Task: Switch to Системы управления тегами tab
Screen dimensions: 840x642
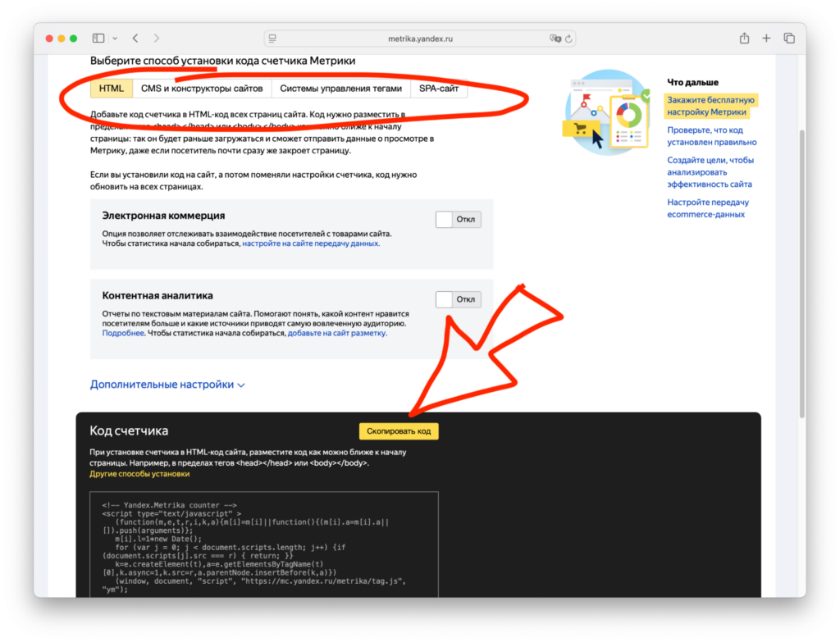Action: pyautogui.click(x=340, y=89)
